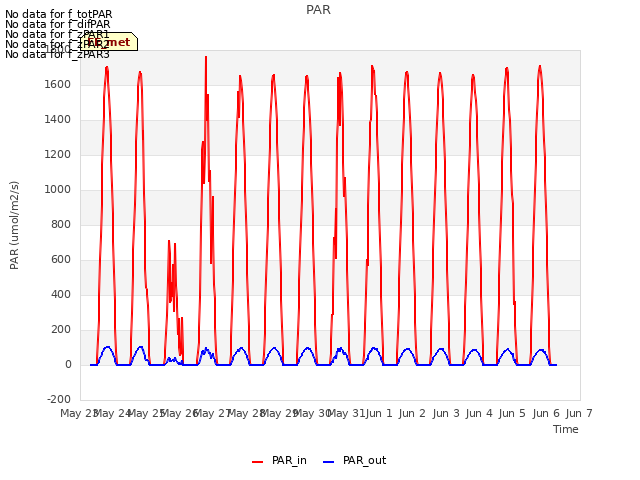The width and height of the screenshot is (640, 480).
Task: Click the Jun 5 x-axis date label
Action: (x=512, y=413)
